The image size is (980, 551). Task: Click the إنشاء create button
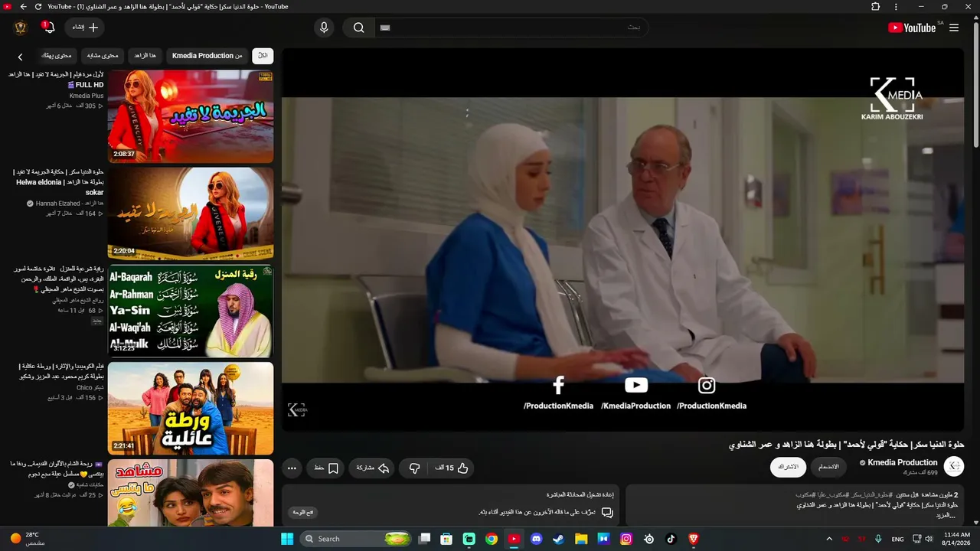85,28
